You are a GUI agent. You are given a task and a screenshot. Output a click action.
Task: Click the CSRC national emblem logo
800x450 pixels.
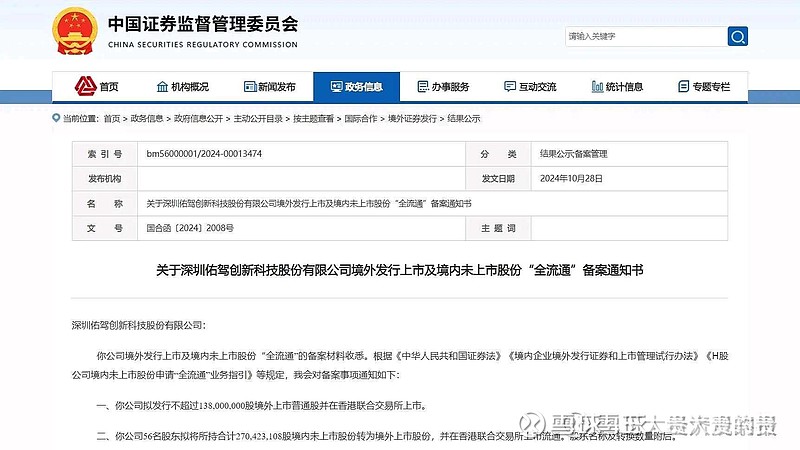[x=75, y=31]
